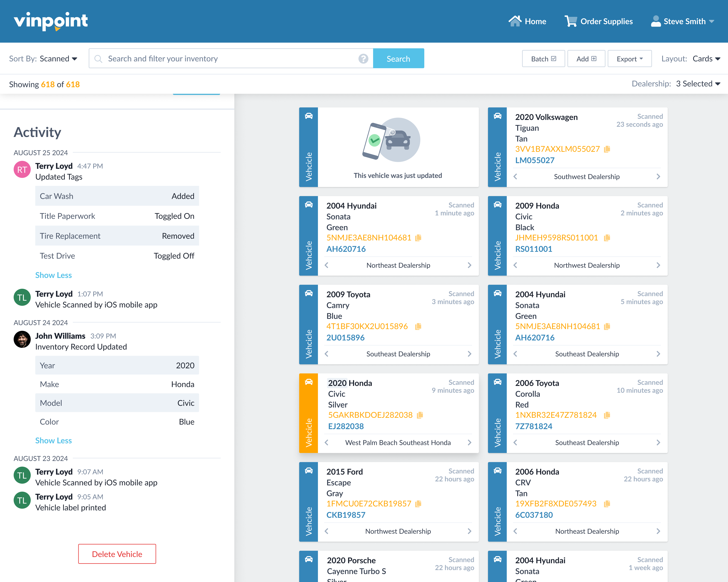Copy the Volkswagen Tiguan VIN using copy icon
This screenshot has width=728, height=582.
607,149
